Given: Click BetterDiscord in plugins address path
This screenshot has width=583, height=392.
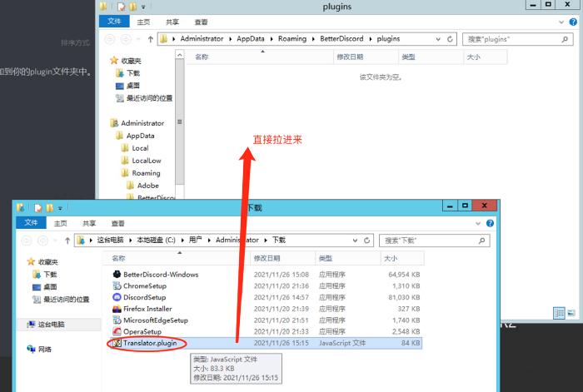Looking at the screenshot, I should click(x=341, y=38).
